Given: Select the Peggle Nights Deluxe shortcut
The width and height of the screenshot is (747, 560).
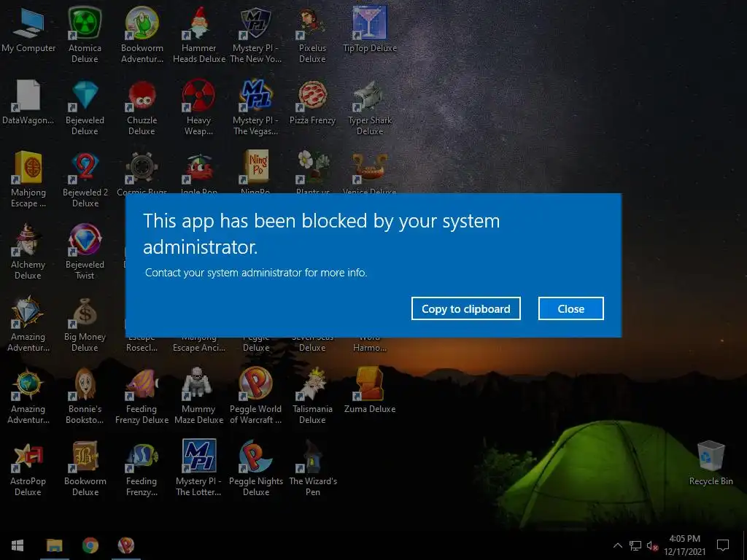Looking at the screenshot, I should coord(256,468).
